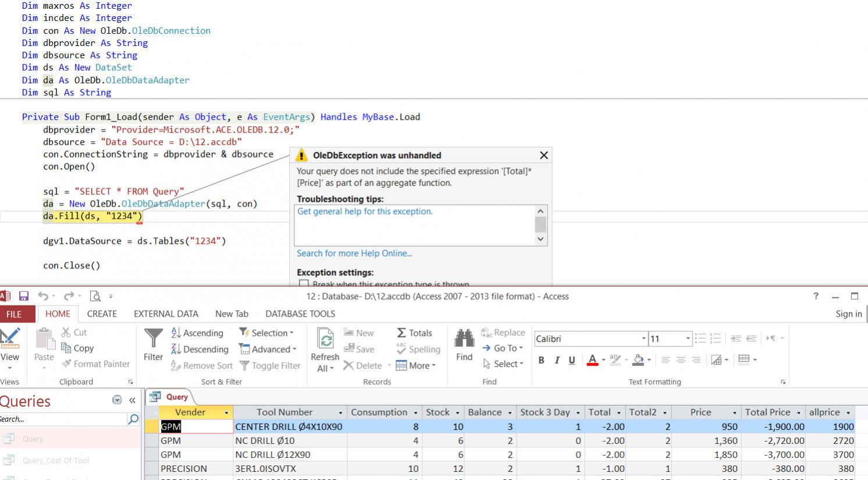Apply Italic text formatting
868x480 pixels.
(x=557, y=360)
